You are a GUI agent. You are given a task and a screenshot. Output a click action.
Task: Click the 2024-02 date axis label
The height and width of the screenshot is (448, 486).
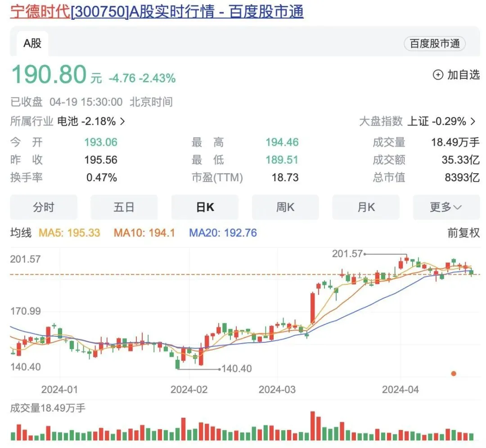[189, 390]
